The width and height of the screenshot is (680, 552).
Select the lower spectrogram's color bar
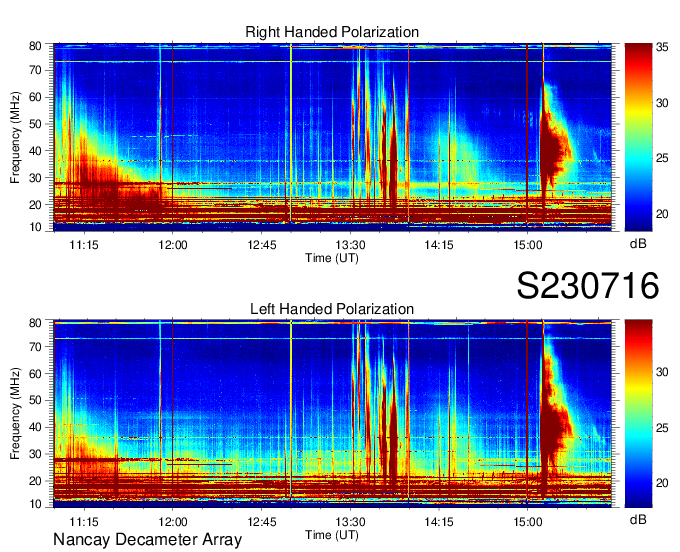pyautogui.click(x=638, y=413)
